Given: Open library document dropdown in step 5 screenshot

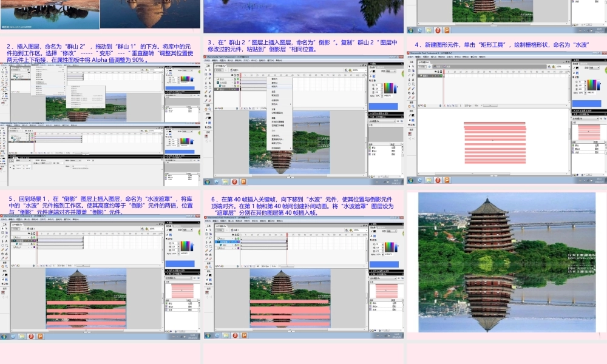Looking at the screenshot, I should (179, 278).
